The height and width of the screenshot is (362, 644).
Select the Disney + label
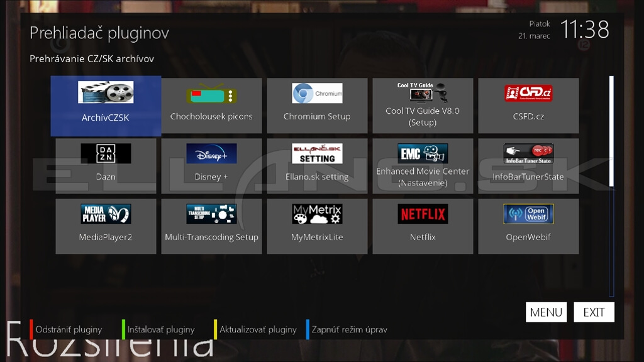pos(211,177)
